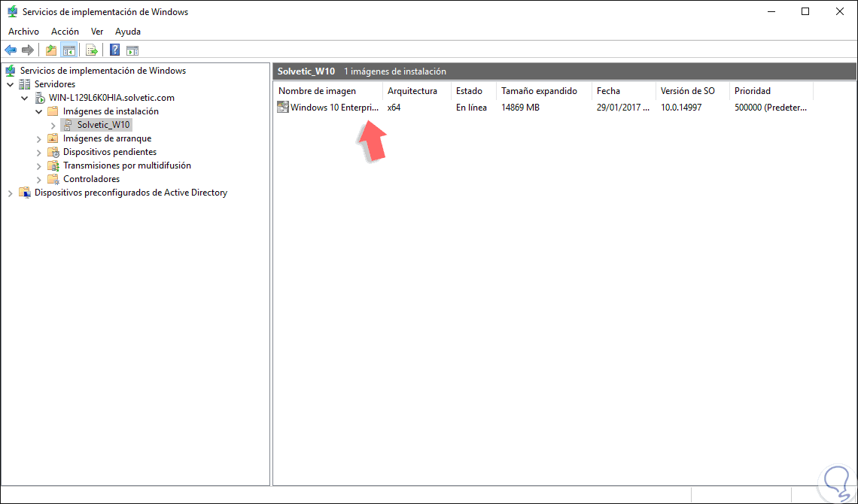Expand the Dispositivos pendientes node
Image resolution: width=858 pixels, height=504 pixels.
(39, 153)
